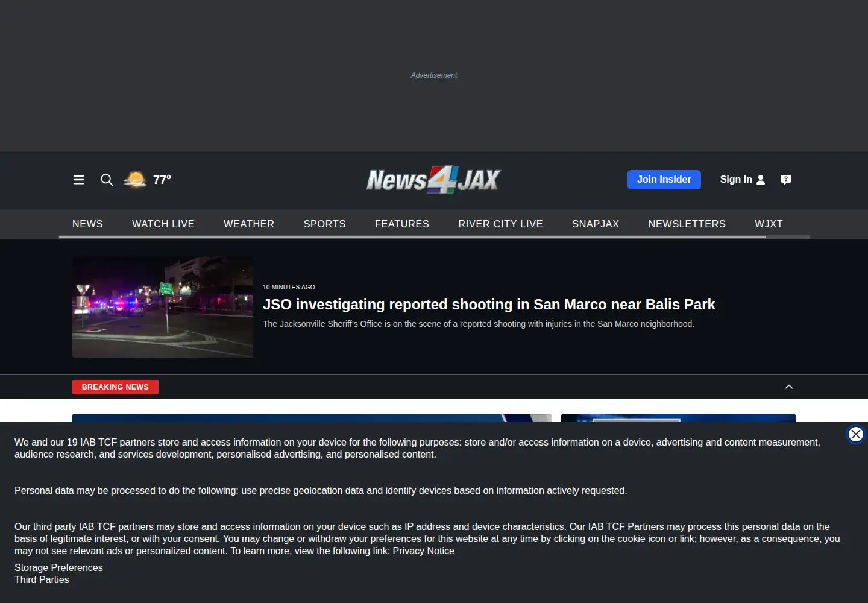Image resolution: width=868 pixels, height=603 pixels.
Task: Open the San Marco shooting story thumbnail
Action: (163, 307)
